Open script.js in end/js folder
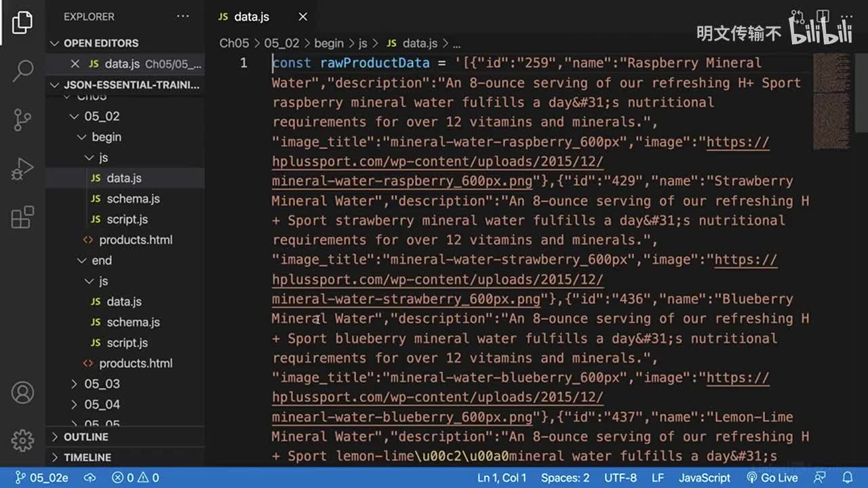This screenshot has width=868, height=488. tap(125, 343)
